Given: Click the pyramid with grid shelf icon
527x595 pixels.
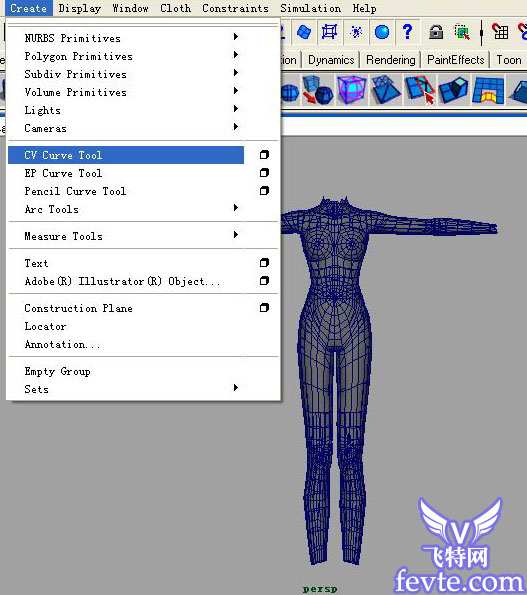Looking at the screenshot, I should click(x=385, y=90).
